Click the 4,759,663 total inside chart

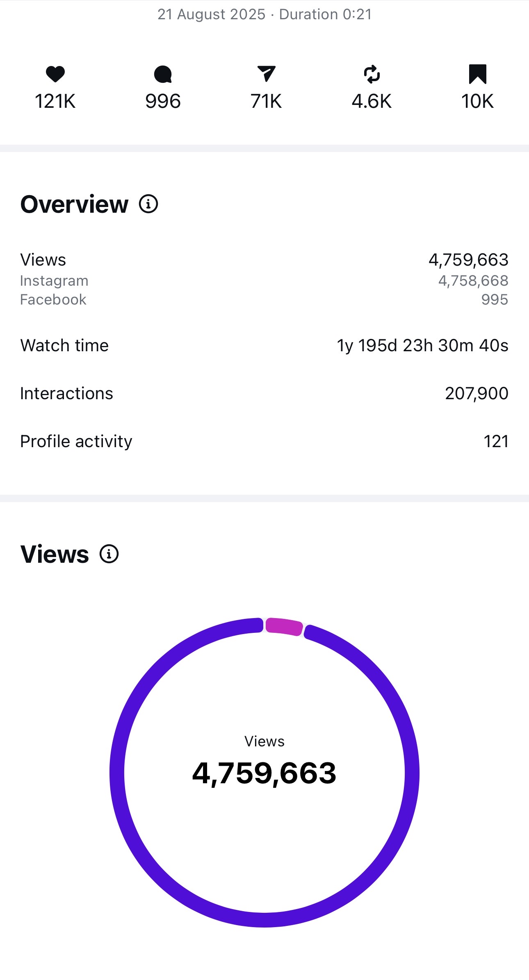(x=264, y=773)
